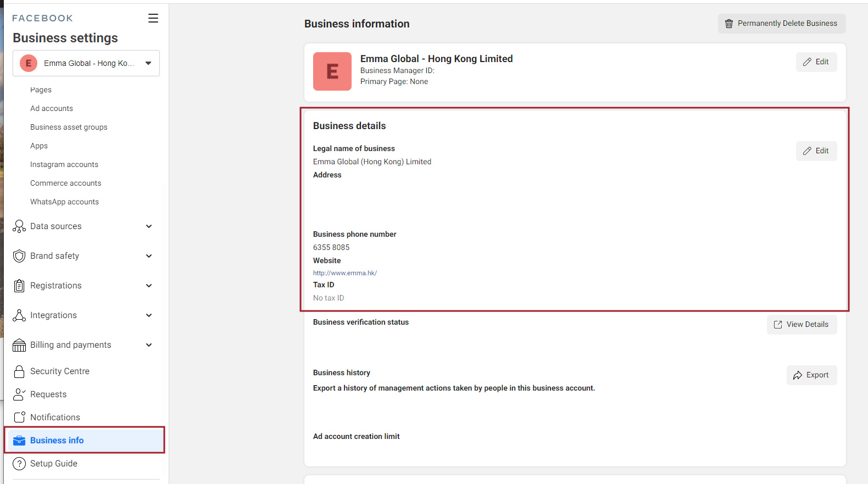Image resolution: width=868 pixels, height=484 pixels.
Task: Click the Setup Guide question mark icon
Action: [x=19, y=464]
